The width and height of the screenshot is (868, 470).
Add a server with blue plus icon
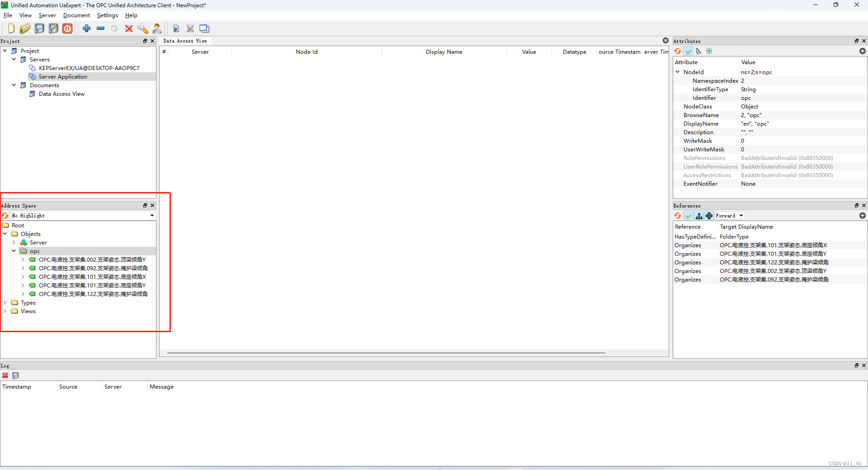[87, 28]
